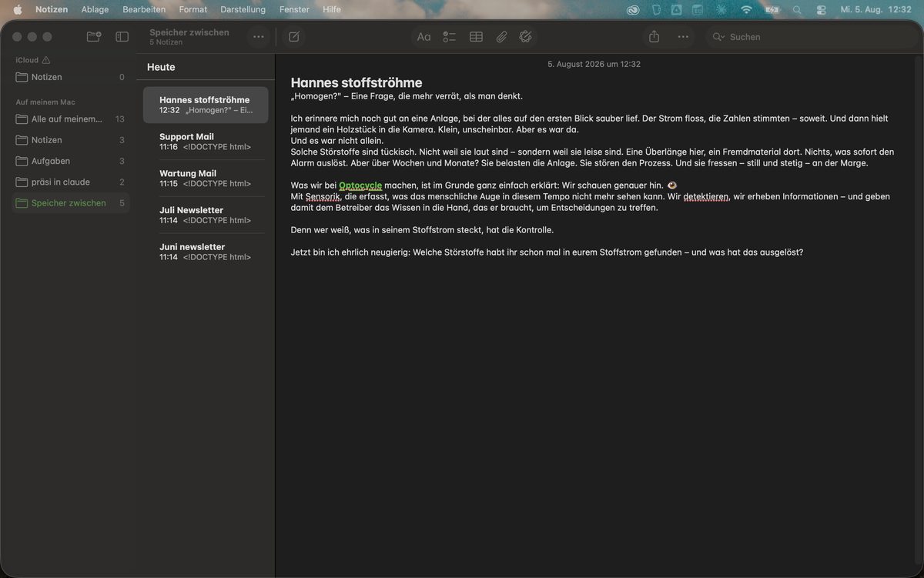Open the Apple menu
This screenshot has width=924, height=578.
coord(18,9)
